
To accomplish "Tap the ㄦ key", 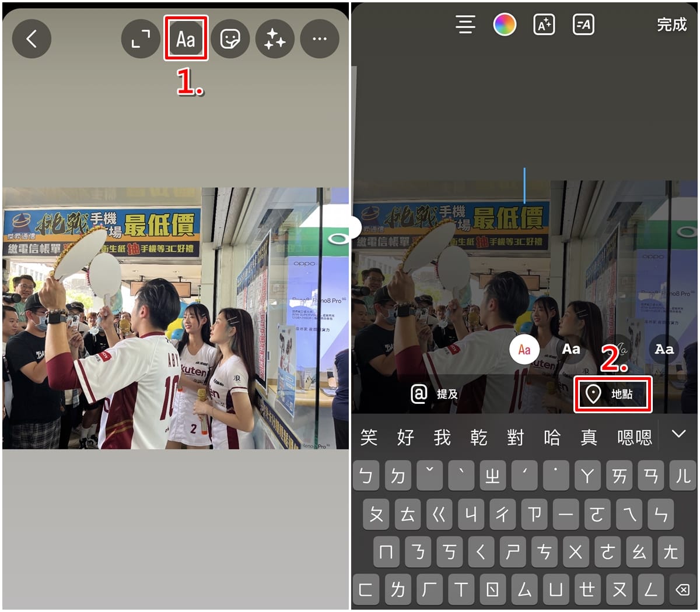I will click(682, 476).
